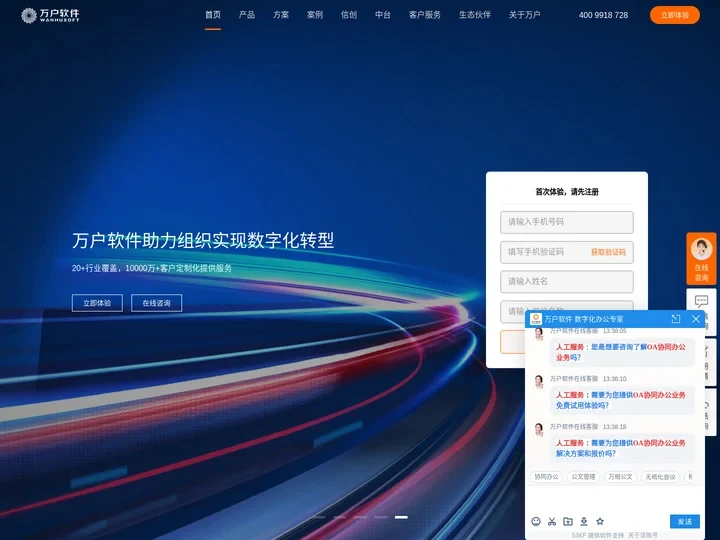Click the 解决方案和报价 chat message

tap(621, 448)
